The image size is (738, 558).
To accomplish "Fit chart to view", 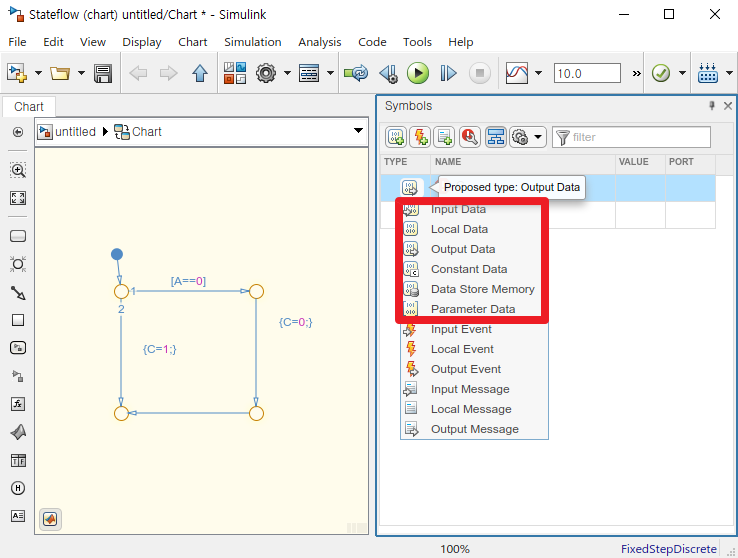I will (18, 198).
